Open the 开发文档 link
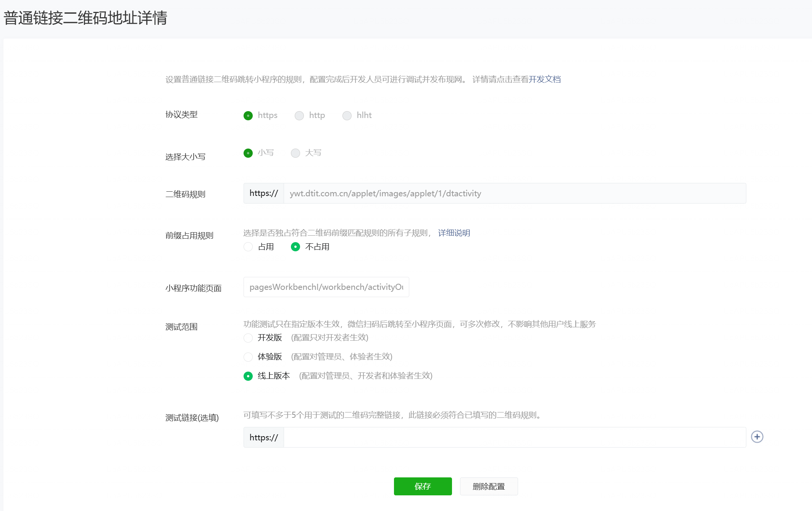812x511 pixels. coord(544,79)
